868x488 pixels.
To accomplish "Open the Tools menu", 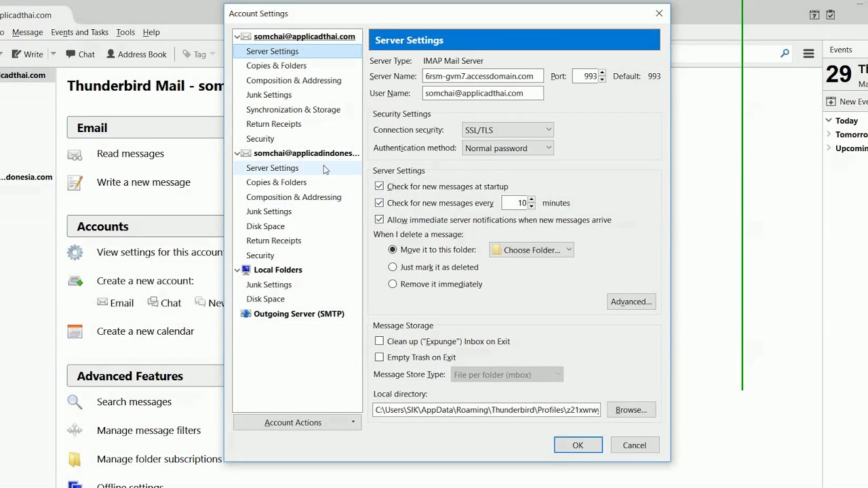I will point(125,33).
